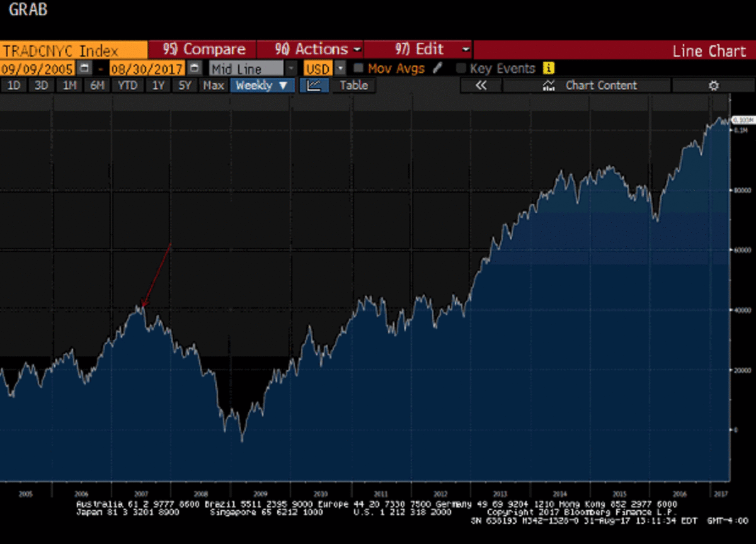The width and height of the screenshot is (756, 544).
Task: Open the Chart Content panel
Action: pos(587,86)
